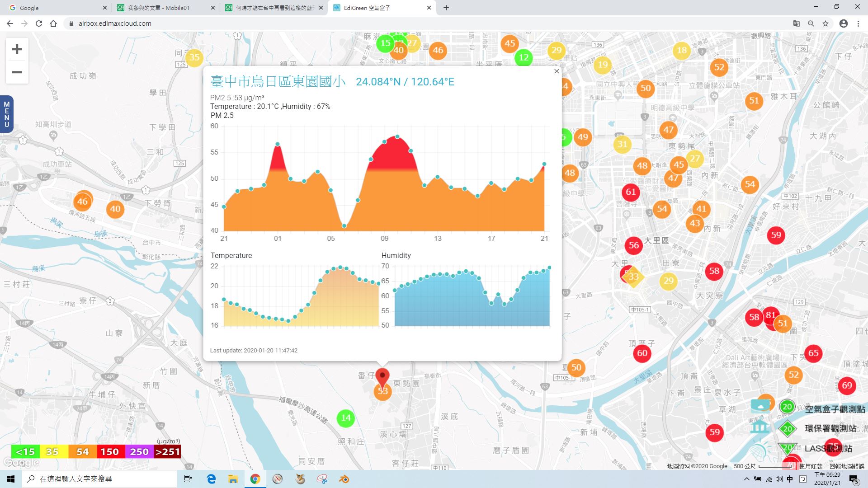Click the Windows taskbar search box
868x488 pixels.
point(99,479)
